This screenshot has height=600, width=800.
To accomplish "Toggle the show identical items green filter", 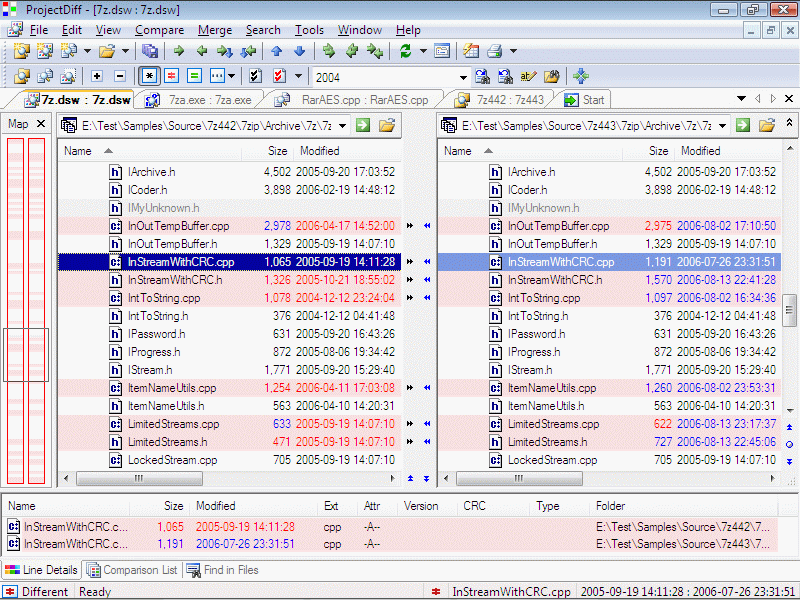I will click(x=194, y=76).
